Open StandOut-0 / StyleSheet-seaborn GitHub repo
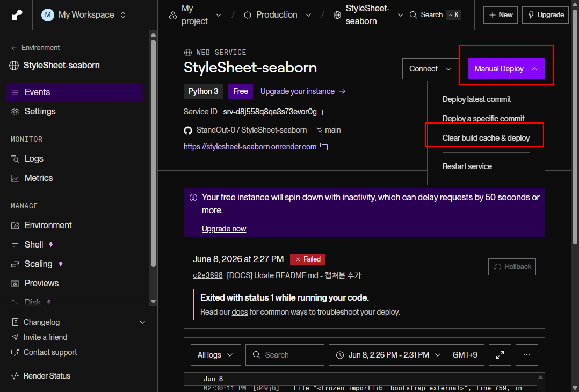The image size is (579, 392). [251, 130]
